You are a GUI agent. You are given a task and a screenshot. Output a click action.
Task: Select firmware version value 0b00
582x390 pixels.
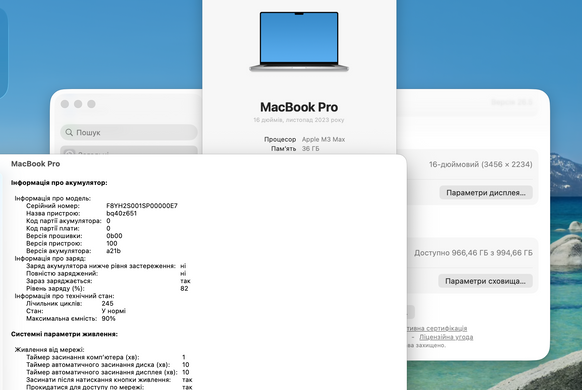click(114, 236)
